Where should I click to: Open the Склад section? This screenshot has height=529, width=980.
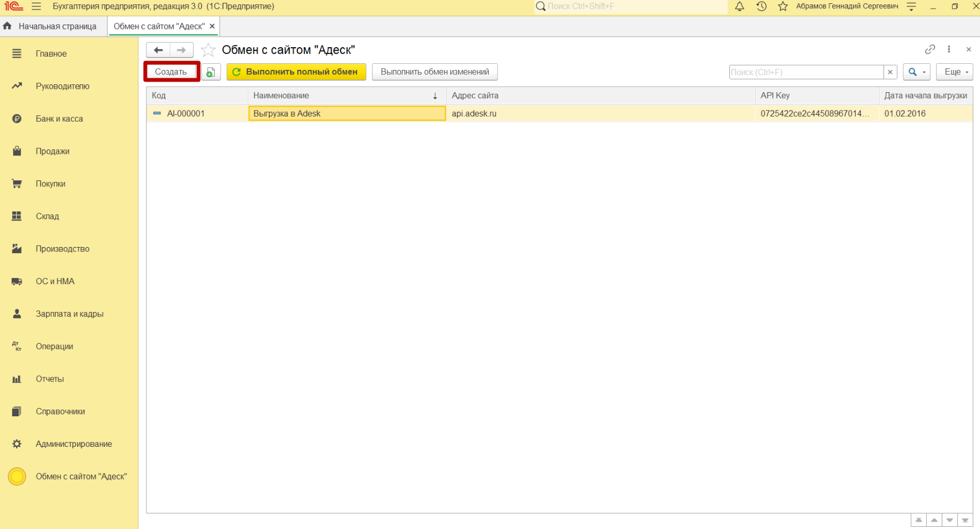pyautogui.click(x=47, y=216)
